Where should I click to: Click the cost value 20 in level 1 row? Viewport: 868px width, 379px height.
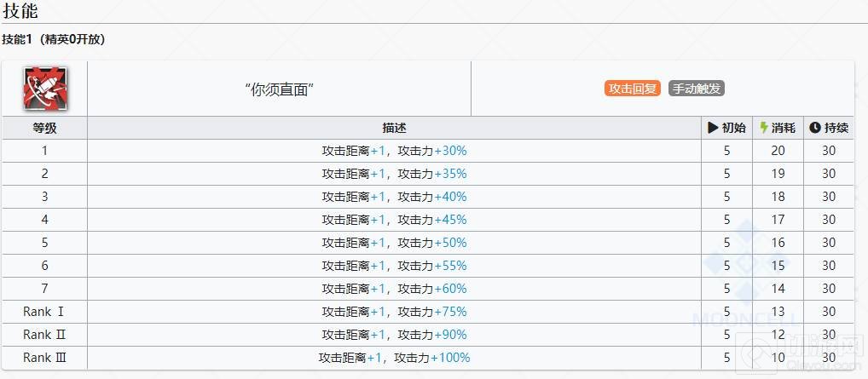778,151
